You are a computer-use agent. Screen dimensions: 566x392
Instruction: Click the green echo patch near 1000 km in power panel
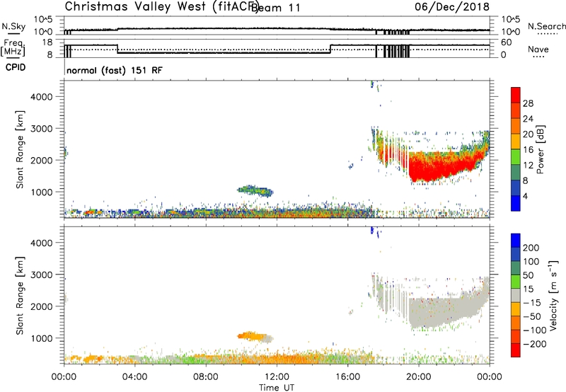pyautogui.click(x=255, y=190)
